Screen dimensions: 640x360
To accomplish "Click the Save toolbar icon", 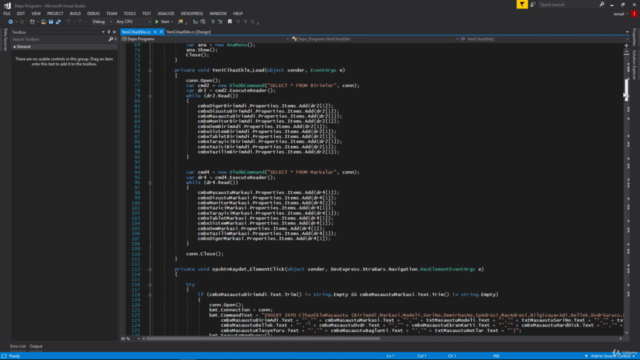I will pos(51,22).
